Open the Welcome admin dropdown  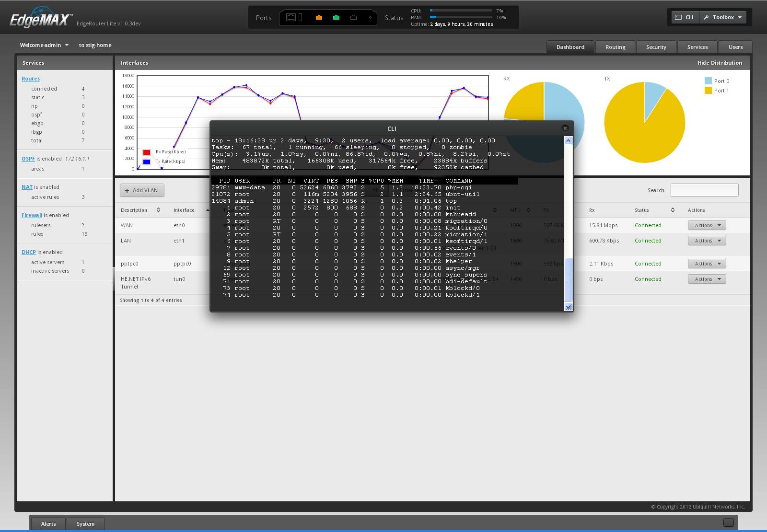(x=45, y=45)
